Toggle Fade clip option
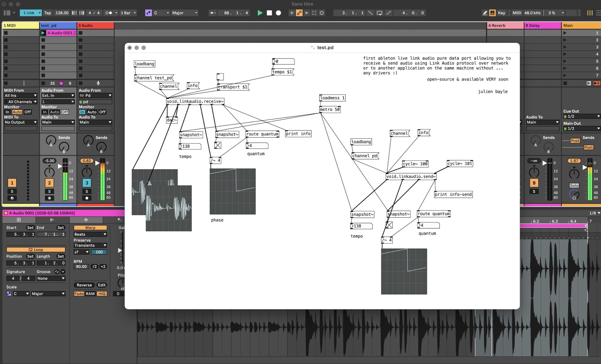The width and height of the screenshot is (601, 364). 79,294
